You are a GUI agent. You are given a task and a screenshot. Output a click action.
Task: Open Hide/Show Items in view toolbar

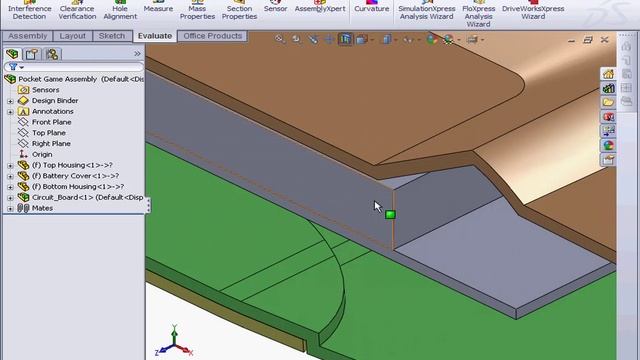pos(408,40)
